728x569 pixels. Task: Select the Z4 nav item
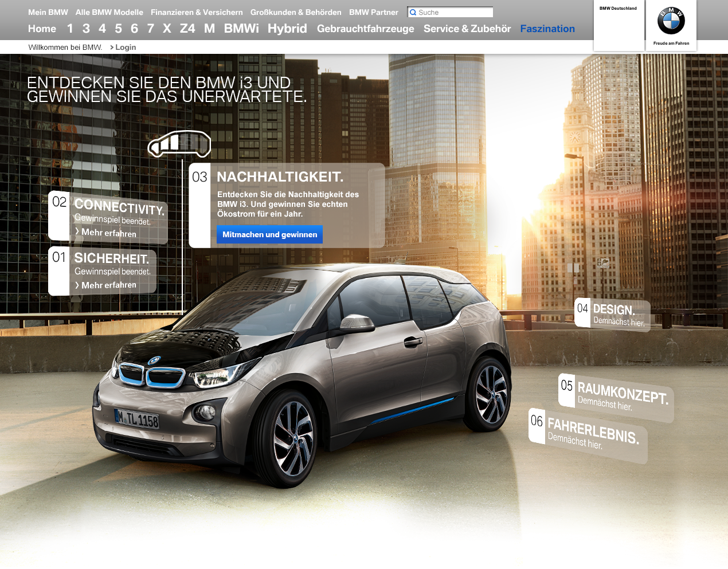coord(187,29)
